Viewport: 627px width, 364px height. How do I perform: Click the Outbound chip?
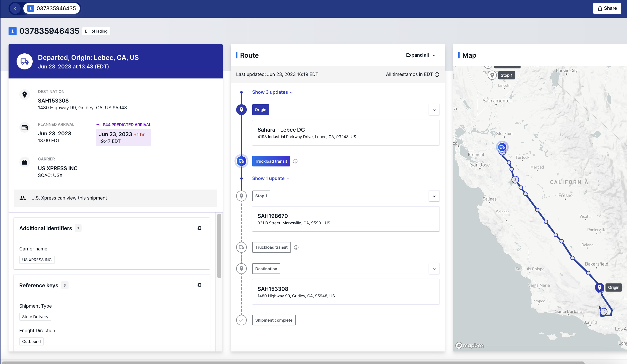click(31, 341)
